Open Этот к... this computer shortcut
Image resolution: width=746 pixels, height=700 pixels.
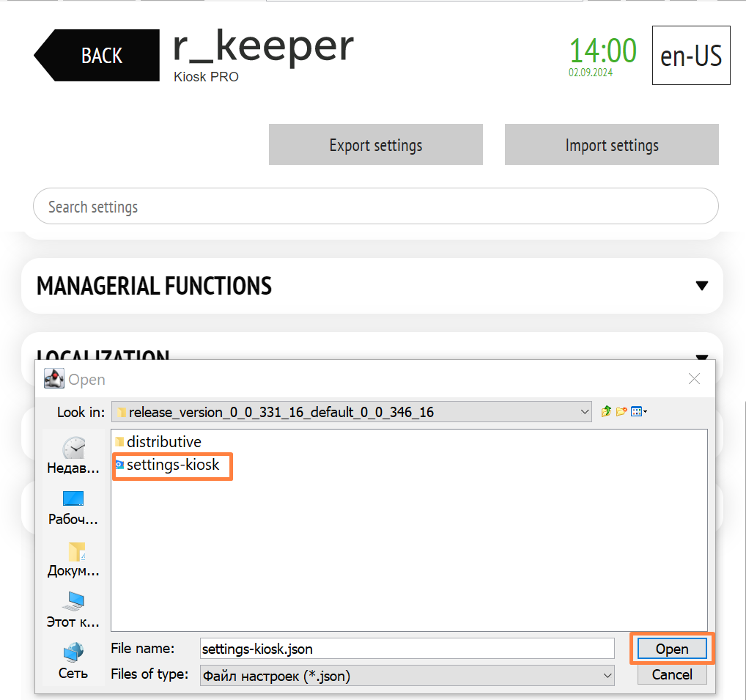(73, 610)
